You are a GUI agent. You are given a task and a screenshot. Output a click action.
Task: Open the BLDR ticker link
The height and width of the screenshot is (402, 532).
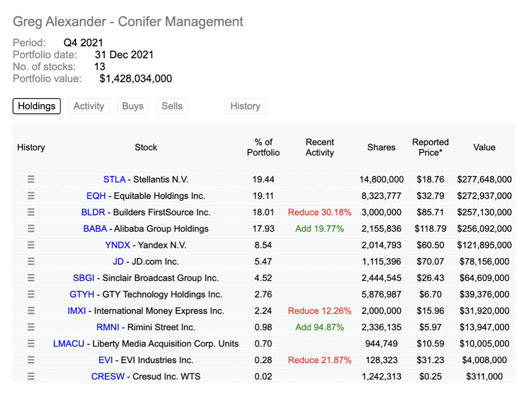coord(93,212)
